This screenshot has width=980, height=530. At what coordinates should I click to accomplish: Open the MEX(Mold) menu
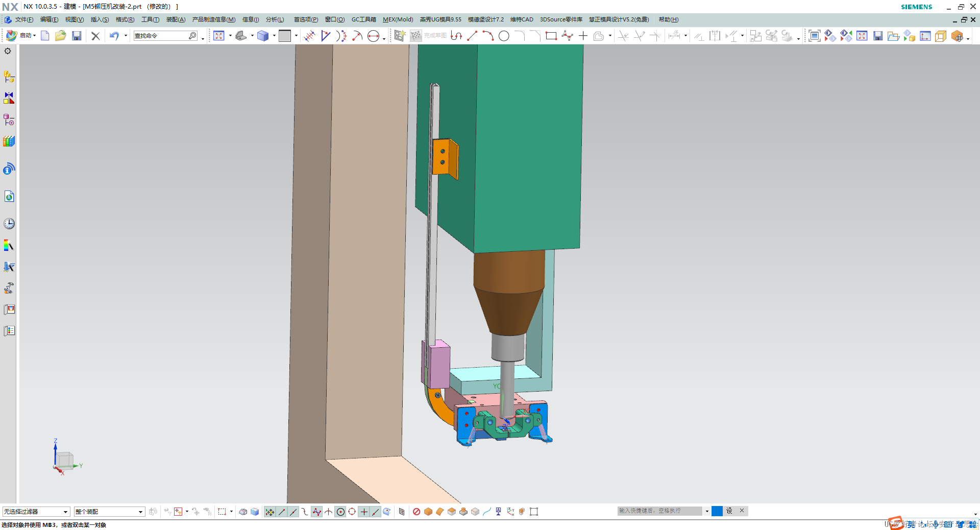398,19
